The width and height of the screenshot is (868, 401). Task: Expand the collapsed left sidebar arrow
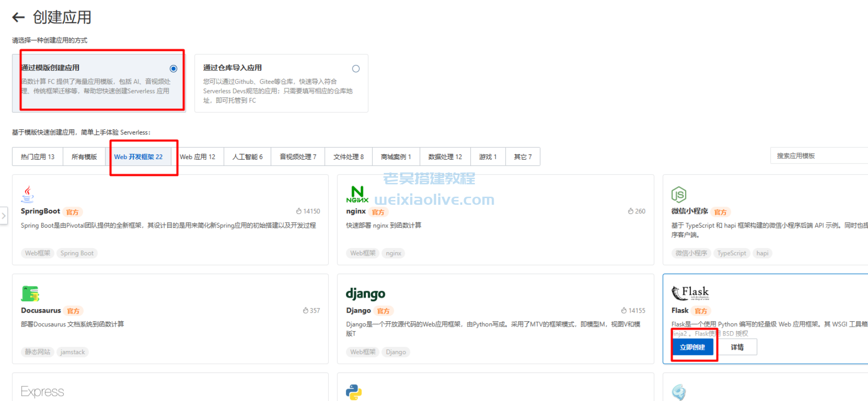coord(4,216)
